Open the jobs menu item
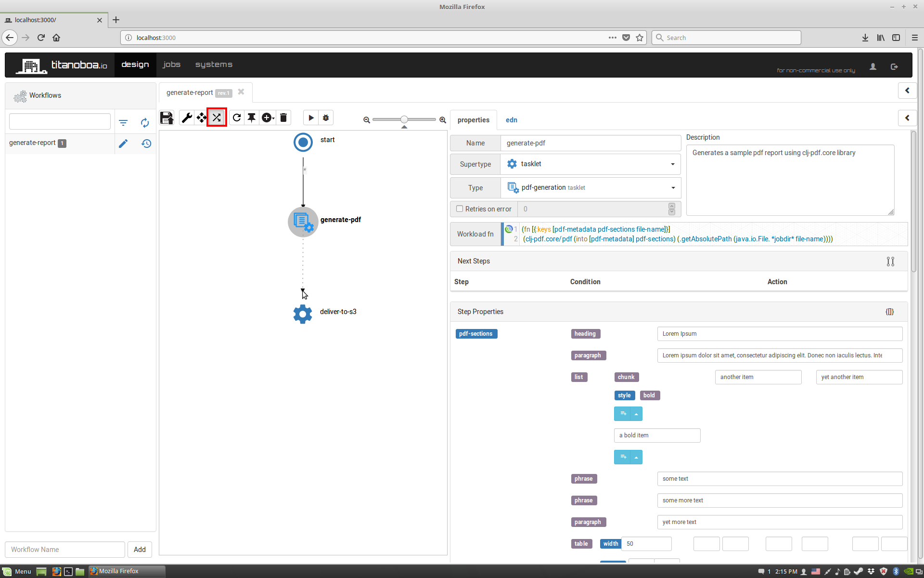 point(171,65)
